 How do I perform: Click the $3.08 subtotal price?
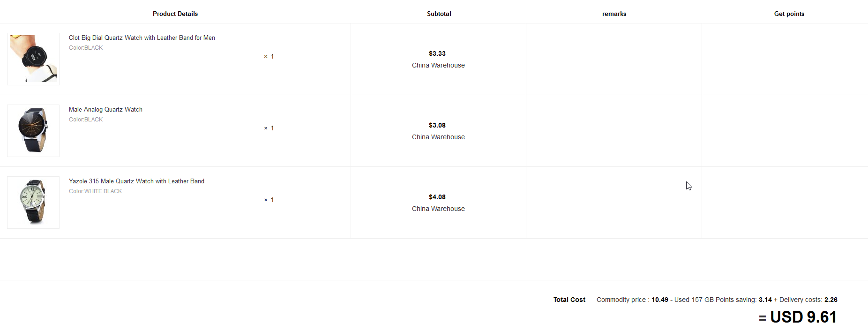click(x=437, y=126)
